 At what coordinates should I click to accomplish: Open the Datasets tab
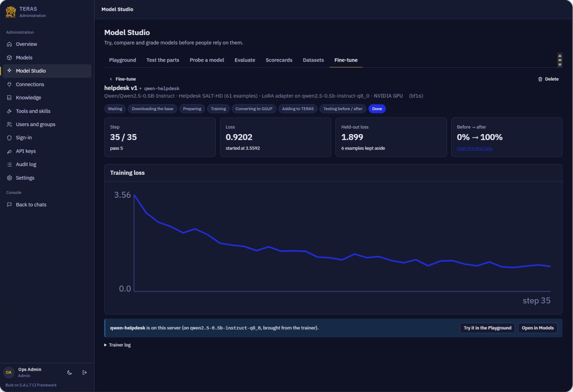tap(313, 60)
